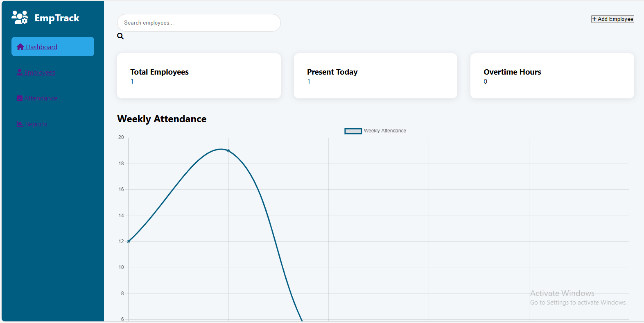The image size is (644, 323).
Task: Click the EmpTrack people logo icon
Action: pyautogui.click(x=20, y=17)
